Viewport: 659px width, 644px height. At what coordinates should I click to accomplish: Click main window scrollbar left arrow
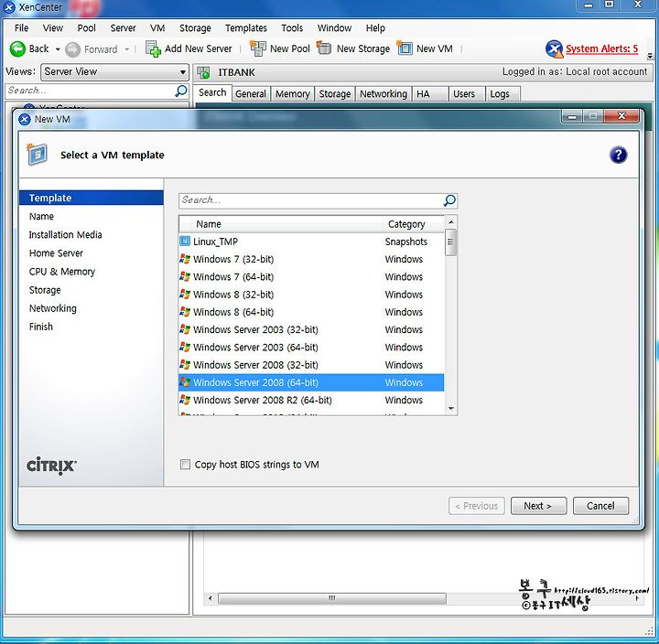coord(211,597)
